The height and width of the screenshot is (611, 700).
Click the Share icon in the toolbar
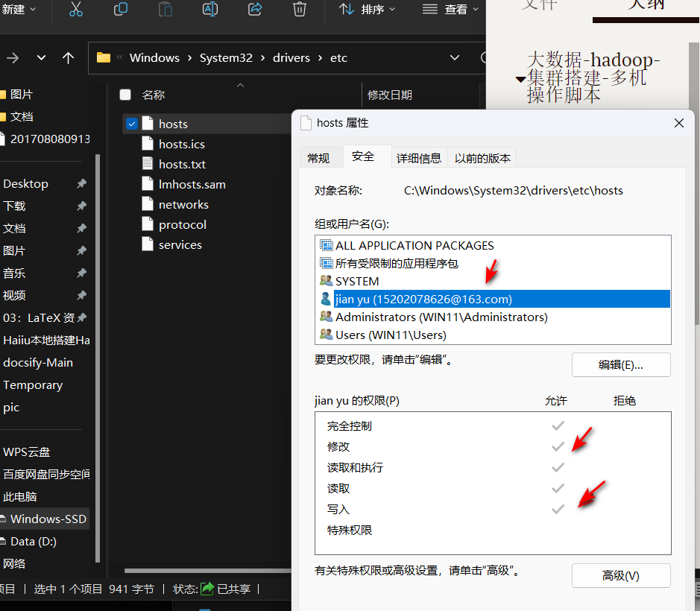click(x=255, y=10)
